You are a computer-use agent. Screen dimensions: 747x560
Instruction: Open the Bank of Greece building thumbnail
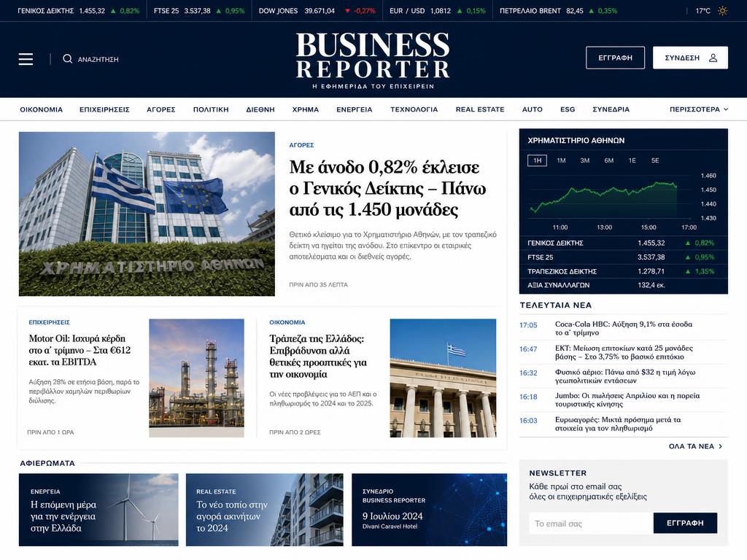coord(443,378)
